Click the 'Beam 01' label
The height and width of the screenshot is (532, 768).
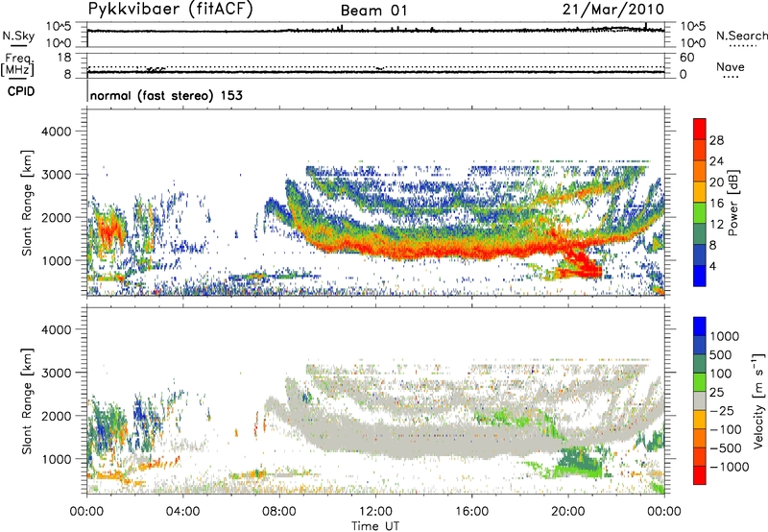pos(373,11)
